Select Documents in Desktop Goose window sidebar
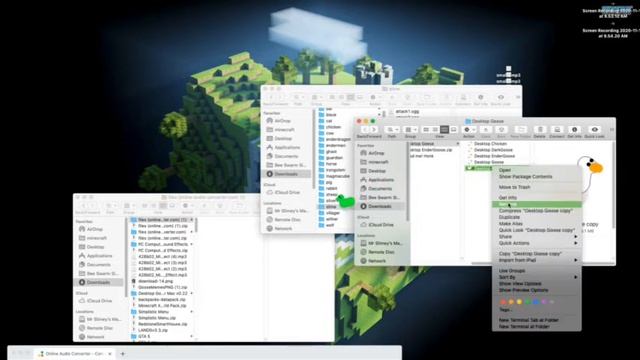This screenshot has height=360, width=640. pyautogui.click(x=380, y=189)
